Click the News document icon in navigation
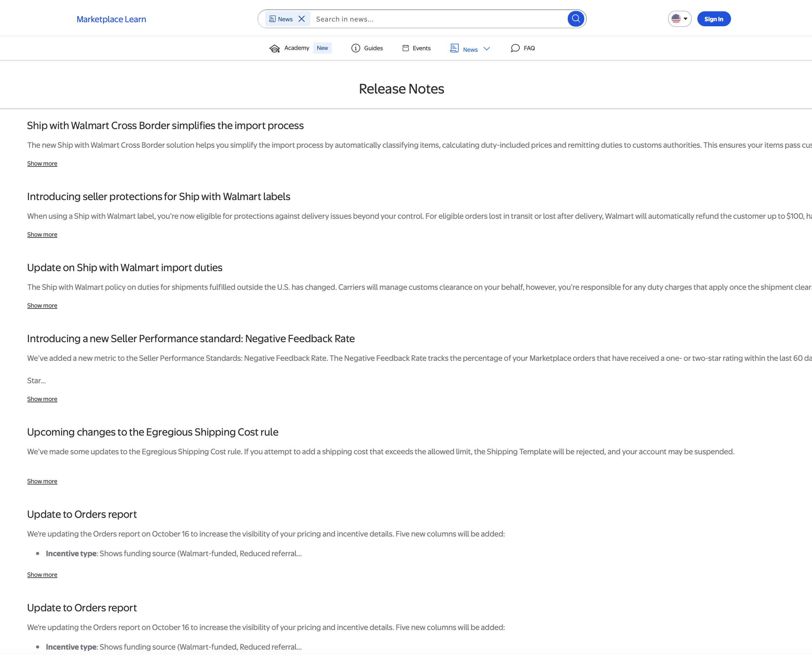This screenshot has width=812, height=655. 454,48
